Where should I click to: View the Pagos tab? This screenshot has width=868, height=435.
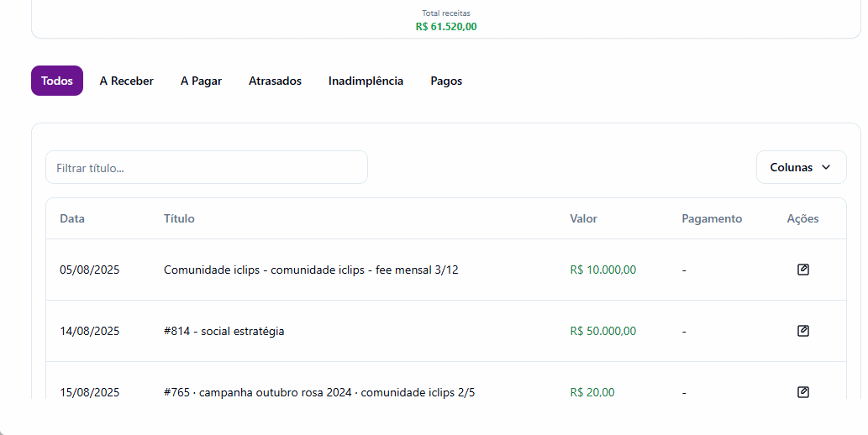pos(446,81)
